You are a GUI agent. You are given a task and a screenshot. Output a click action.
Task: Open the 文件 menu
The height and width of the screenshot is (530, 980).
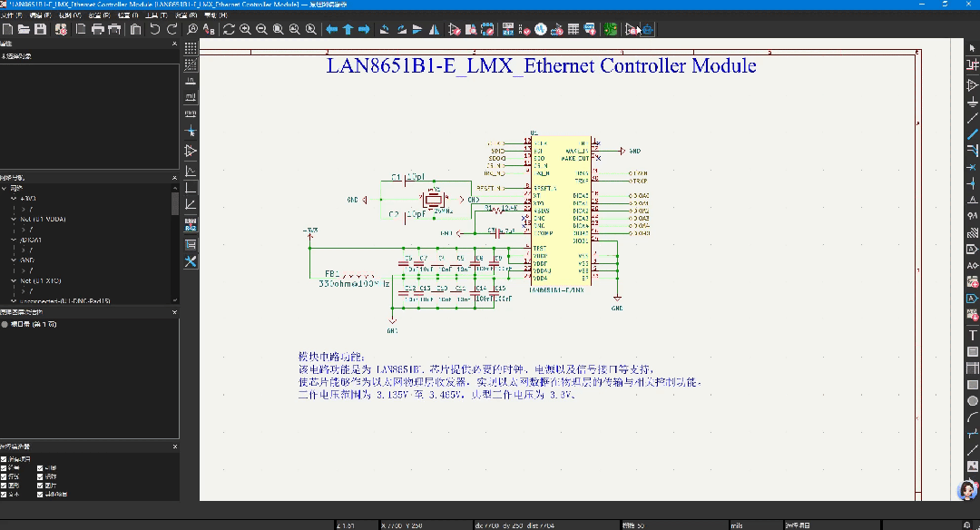13,15
